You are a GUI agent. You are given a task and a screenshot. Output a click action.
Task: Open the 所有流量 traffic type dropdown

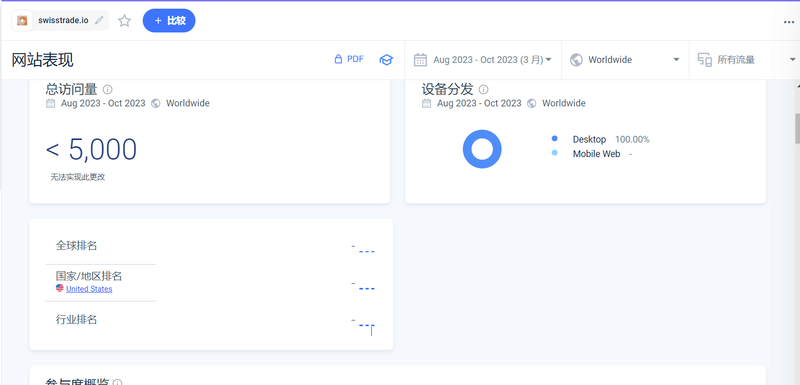[x=744, y=60]
